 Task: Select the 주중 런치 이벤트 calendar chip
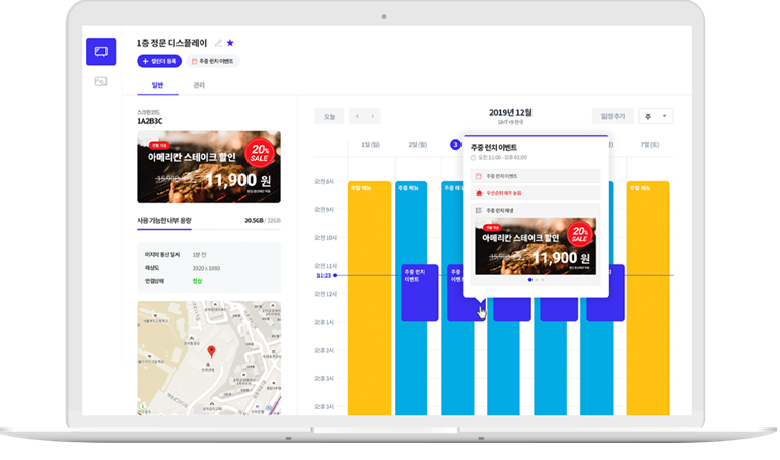coord(212,61)
